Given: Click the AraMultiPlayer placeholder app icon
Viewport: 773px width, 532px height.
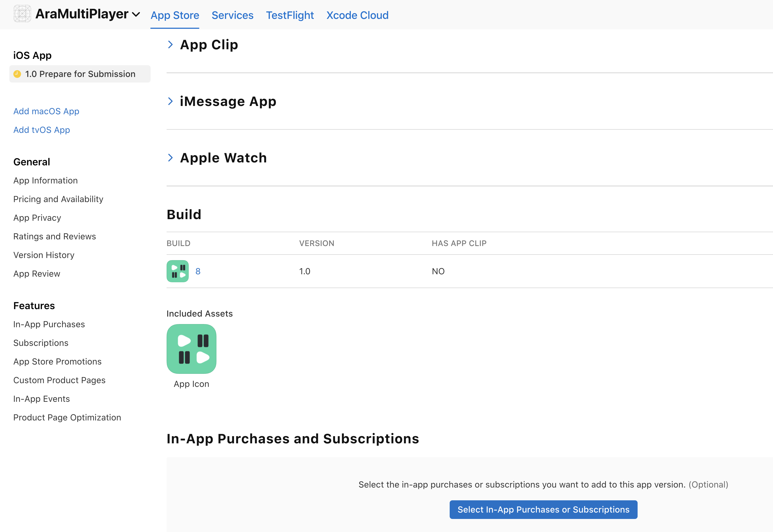Looking at the screenshot, I should pyautogui.click(x=22, y=14).
